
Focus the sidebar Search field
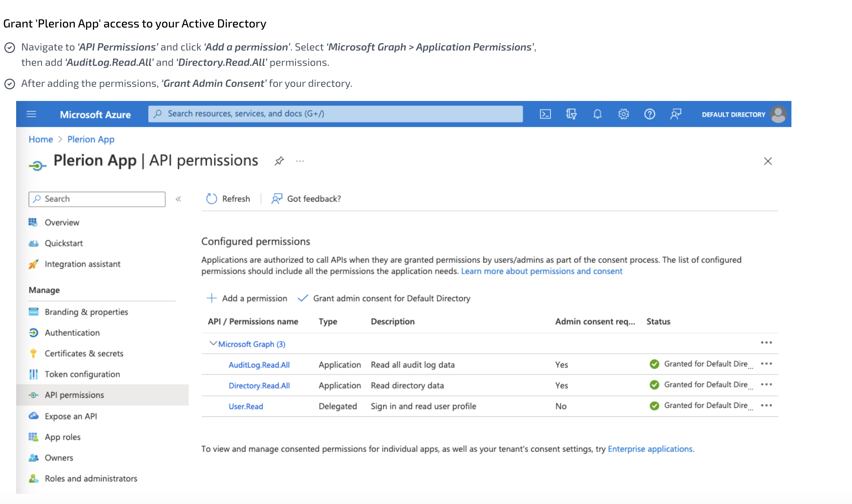pos(97,199)
